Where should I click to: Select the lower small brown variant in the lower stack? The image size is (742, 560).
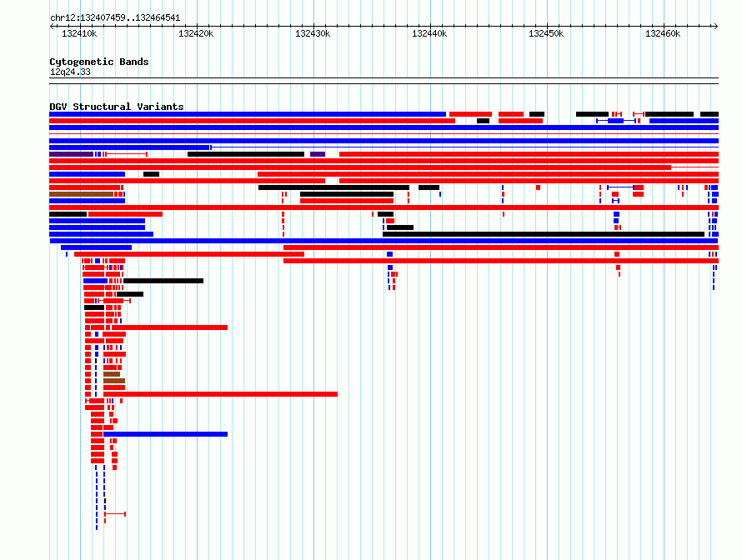(x=114, y=381)
